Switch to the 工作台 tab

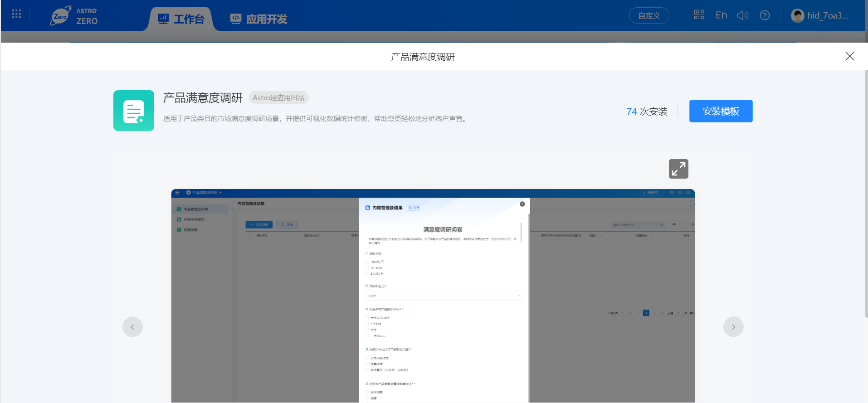pos(181,19)
